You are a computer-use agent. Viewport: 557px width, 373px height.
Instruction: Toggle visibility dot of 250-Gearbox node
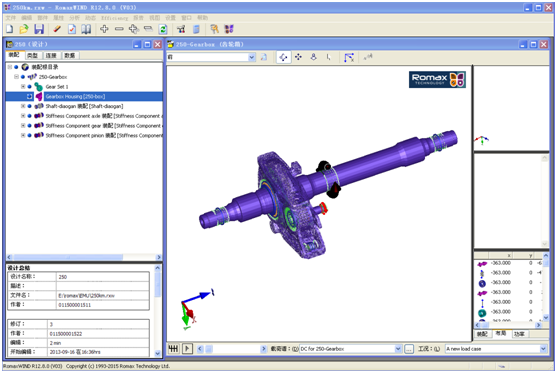coord(23,77)
